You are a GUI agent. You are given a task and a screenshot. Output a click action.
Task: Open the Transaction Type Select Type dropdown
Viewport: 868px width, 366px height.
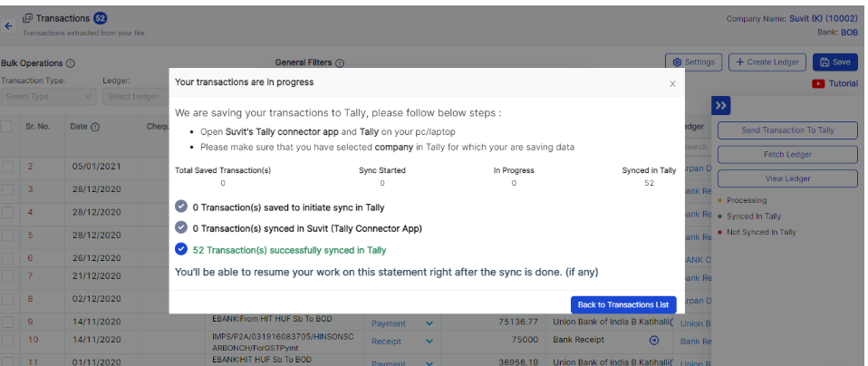(x=49, y=96)
